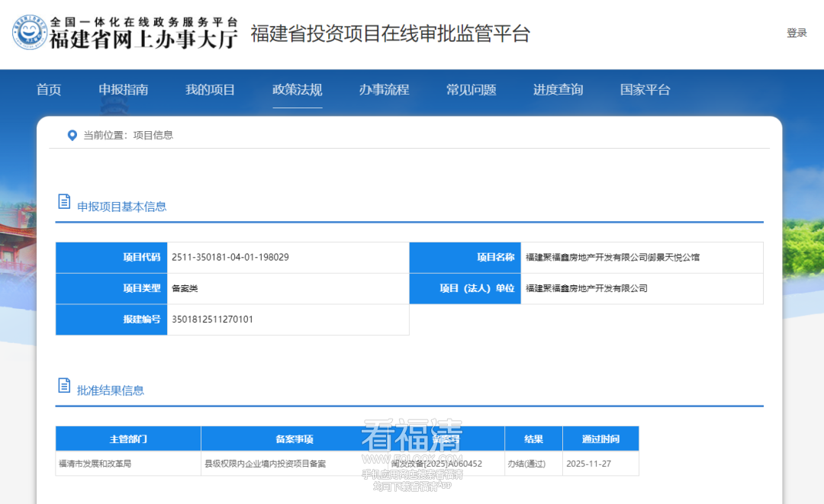824x504 pixels.
Task: Go to 申报指南 menu item
Action: (124, 90)
